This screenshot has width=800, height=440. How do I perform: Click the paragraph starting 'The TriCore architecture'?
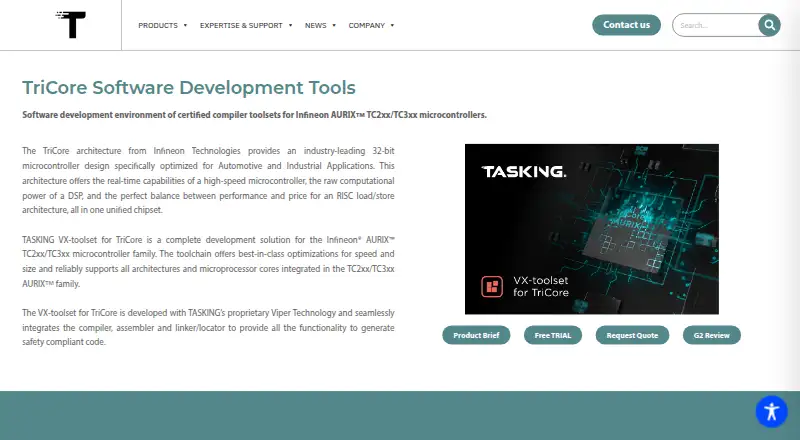pos(208,180)
